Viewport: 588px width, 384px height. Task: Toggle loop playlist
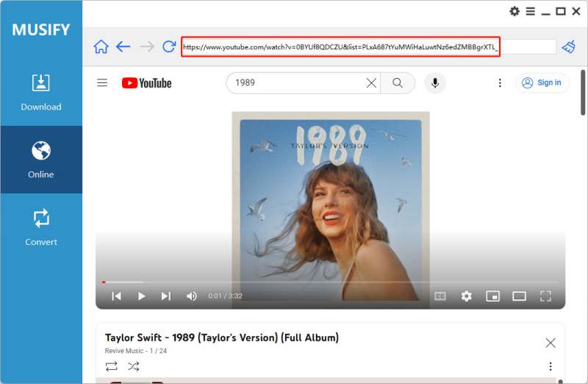[112, 366]
